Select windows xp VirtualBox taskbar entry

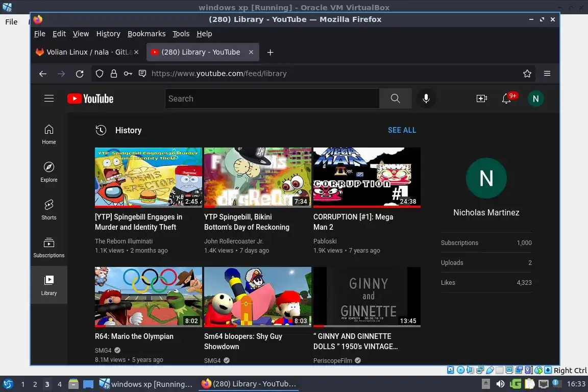pos(146,384)
